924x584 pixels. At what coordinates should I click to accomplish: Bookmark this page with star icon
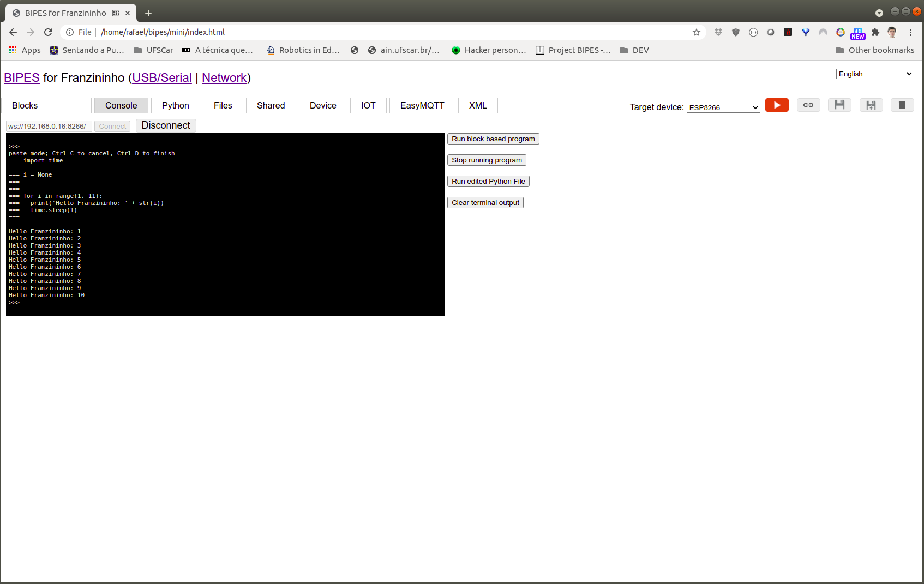[697, 32]
